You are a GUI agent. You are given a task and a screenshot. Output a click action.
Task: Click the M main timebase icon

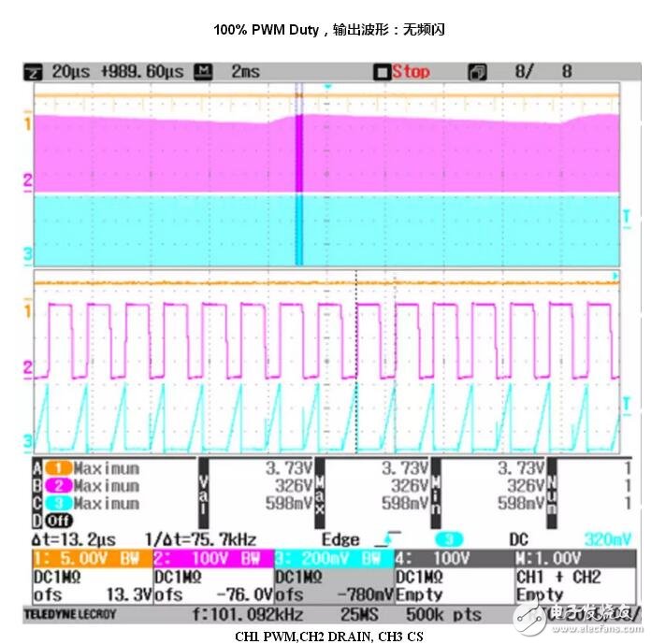(204, 72)
